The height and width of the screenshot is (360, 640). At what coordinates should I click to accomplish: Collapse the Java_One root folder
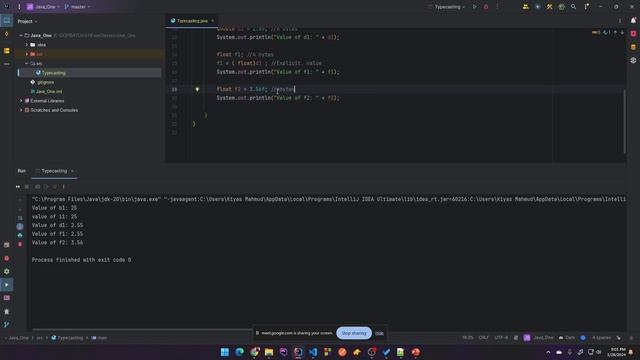click(x=21, y=36)
